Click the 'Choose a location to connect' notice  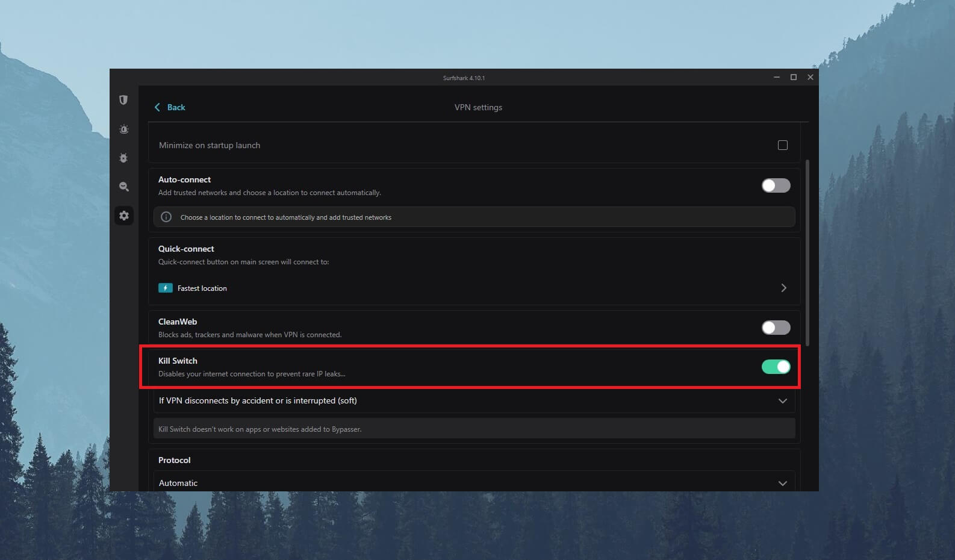click(474, 217)
